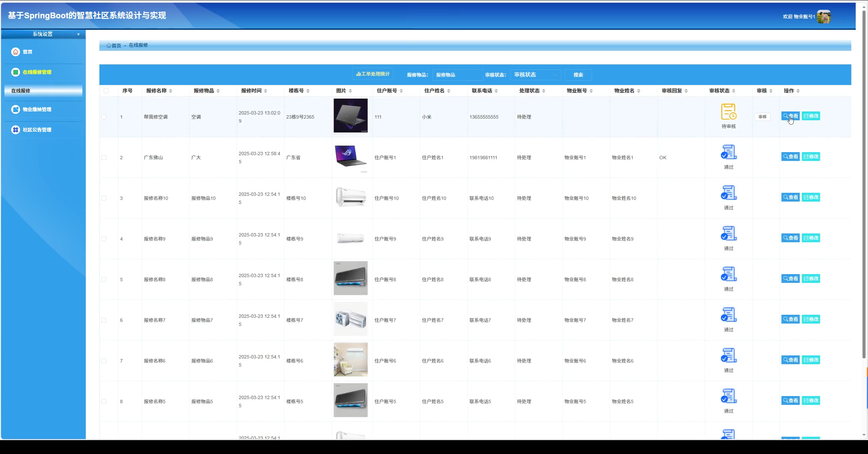Open the 审核状态 dropdown filter
This screenshot has width=868, height=454.
[x=535, y=75]
